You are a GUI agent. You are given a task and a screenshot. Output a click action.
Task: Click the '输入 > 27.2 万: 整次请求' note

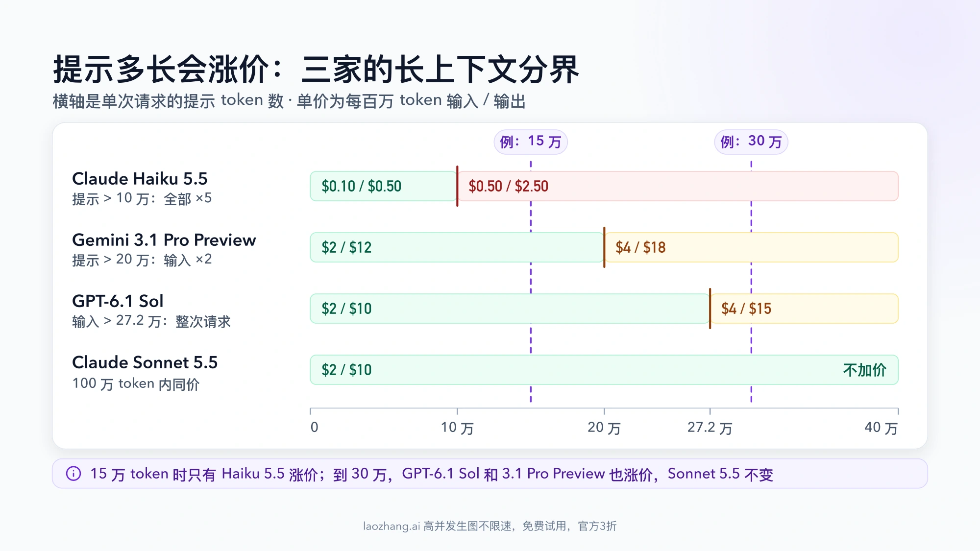coord(151,321)
